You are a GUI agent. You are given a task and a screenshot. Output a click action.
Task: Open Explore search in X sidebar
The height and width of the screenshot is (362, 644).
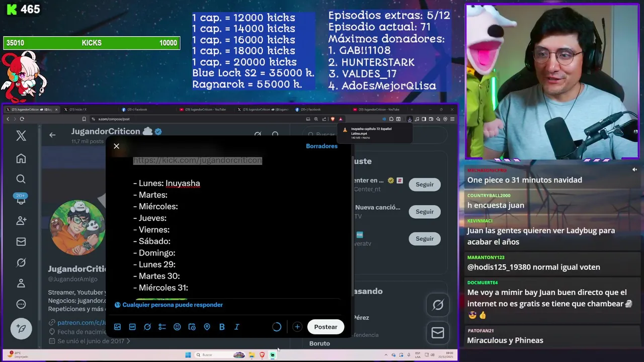coord(21,179)
